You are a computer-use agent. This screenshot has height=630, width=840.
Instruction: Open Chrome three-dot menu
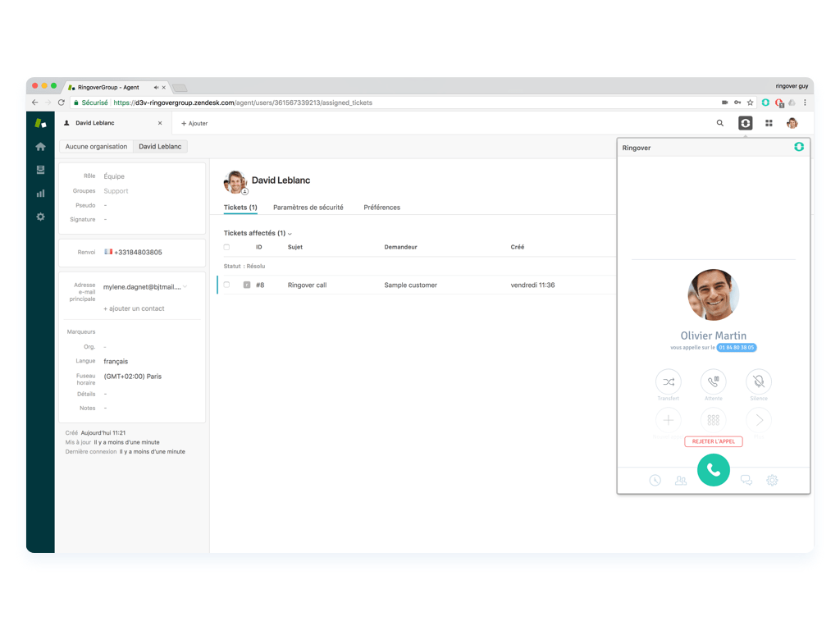click(x=805, y=103)
